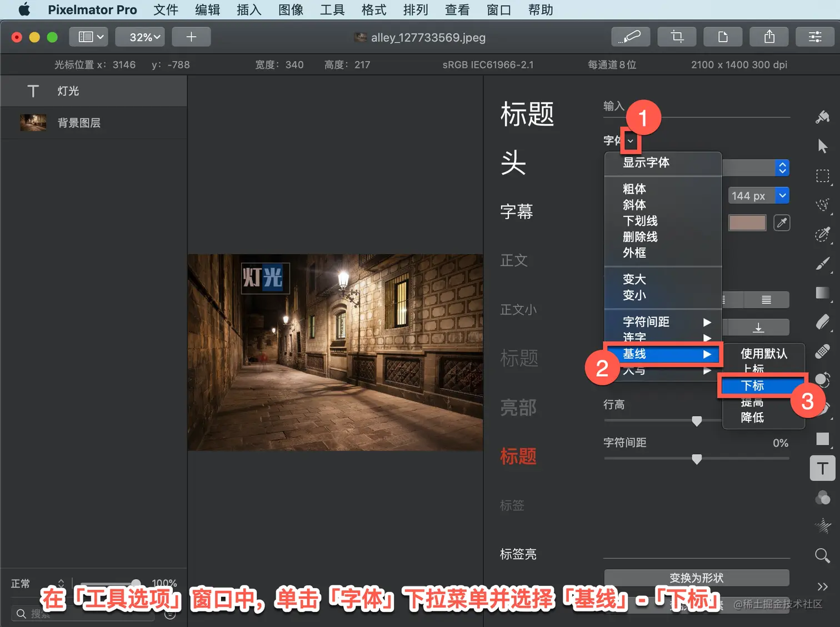Open the sidebar view options dropdown

tap(89, 37)
